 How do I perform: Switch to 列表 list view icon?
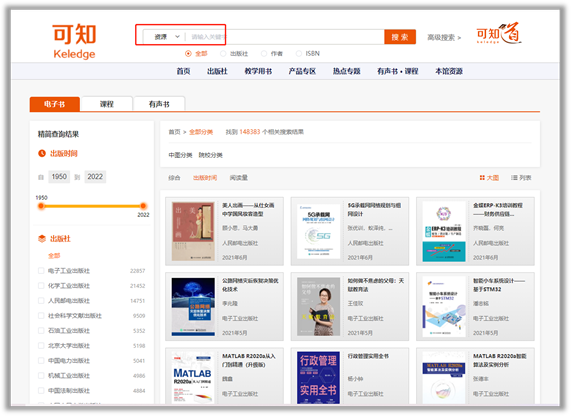pos(514,178)
